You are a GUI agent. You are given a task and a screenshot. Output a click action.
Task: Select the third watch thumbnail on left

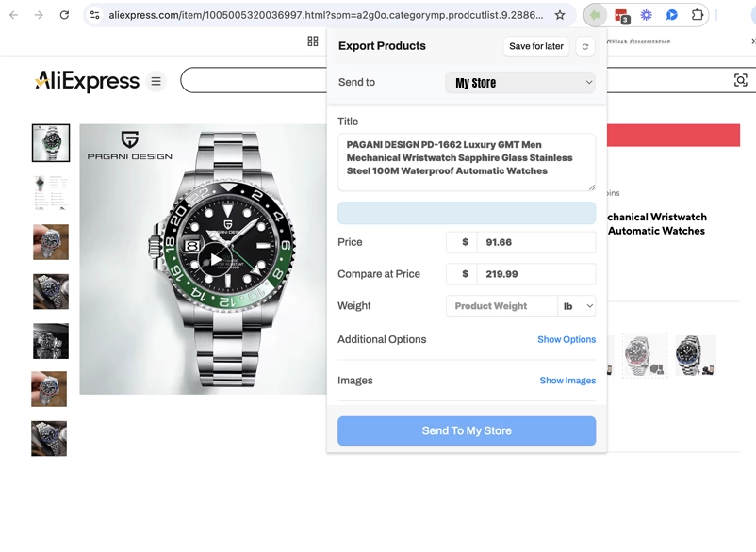pyautogui.click(x=50, y=242)
